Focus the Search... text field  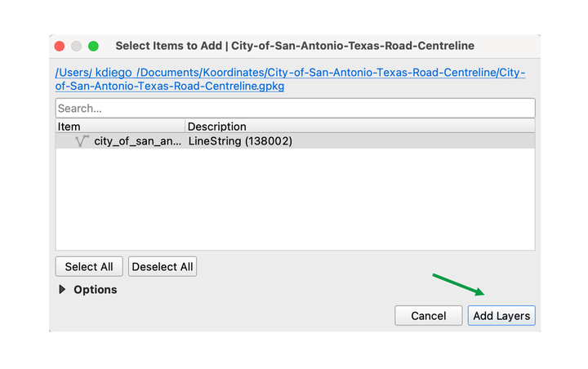(x=295, y=109)
